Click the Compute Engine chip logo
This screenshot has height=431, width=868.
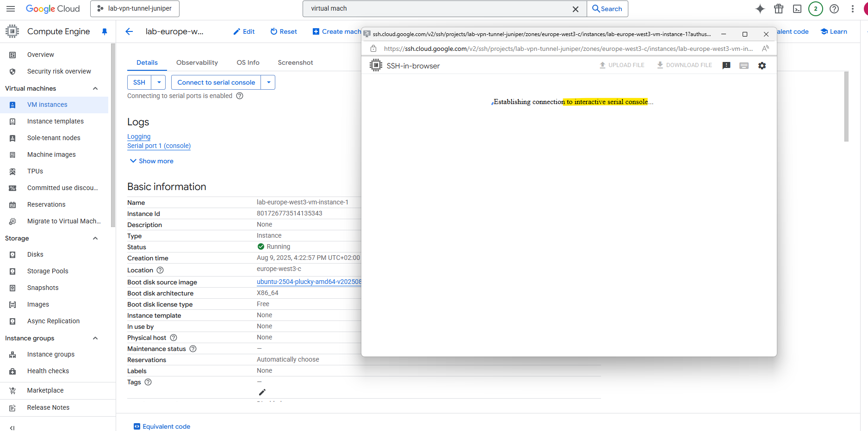(x=12, y=31)
